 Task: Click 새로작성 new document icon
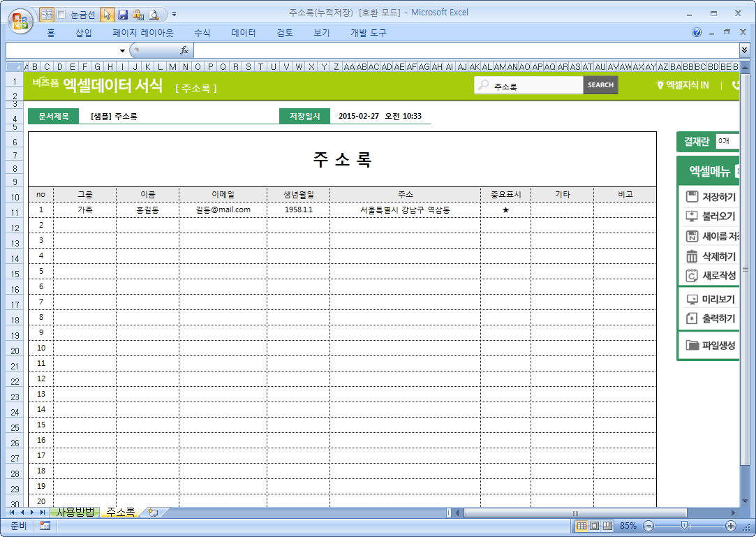(692, 276)
